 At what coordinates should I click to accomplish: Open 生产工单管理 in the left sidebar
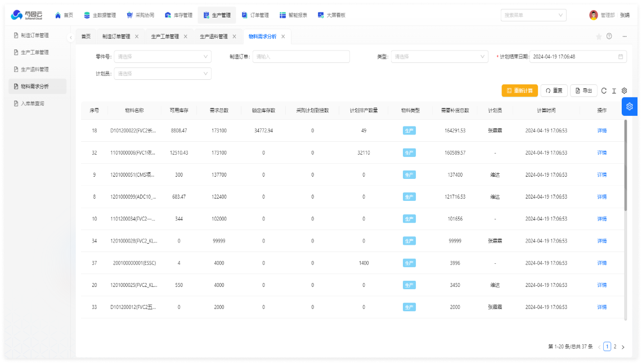pyautogui.click(x=37, y=52)
